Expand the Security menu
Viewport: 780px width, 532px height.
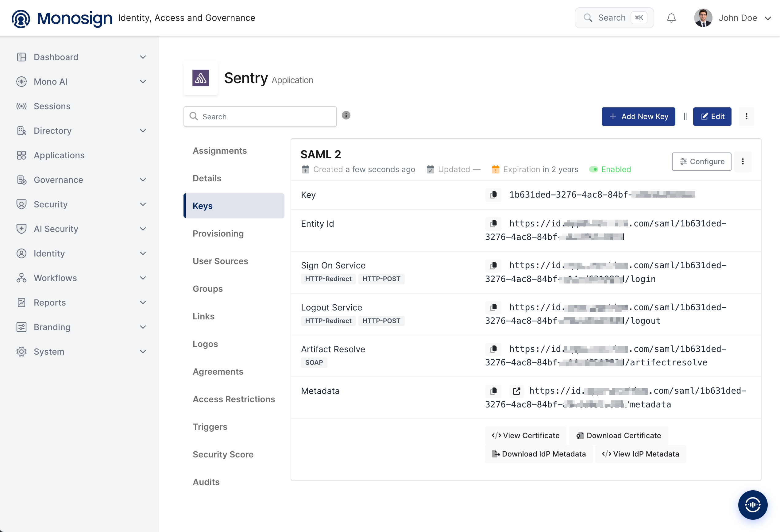coord(82,204)
